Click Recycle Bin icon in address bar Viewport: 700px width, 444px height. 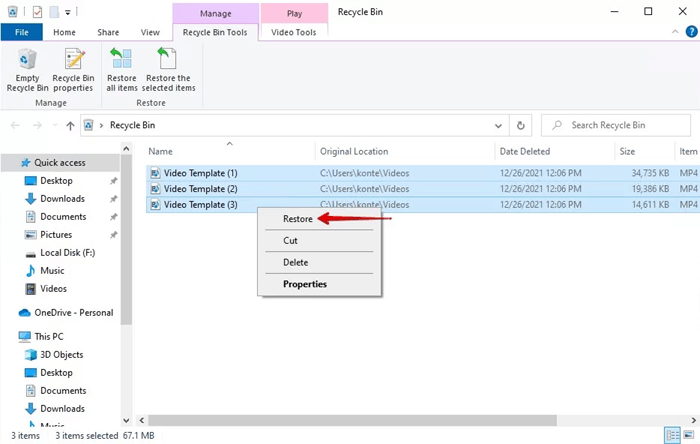pos(89,125)
